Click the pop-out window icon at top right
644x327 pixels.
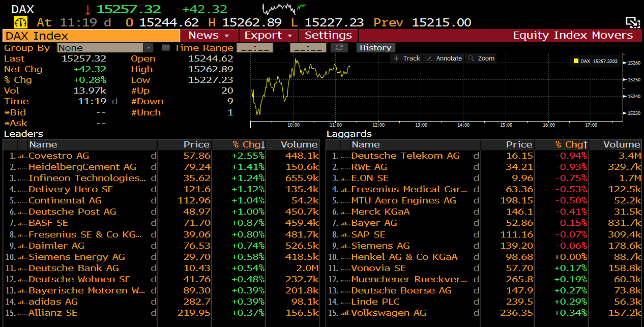tap(632, 22)
